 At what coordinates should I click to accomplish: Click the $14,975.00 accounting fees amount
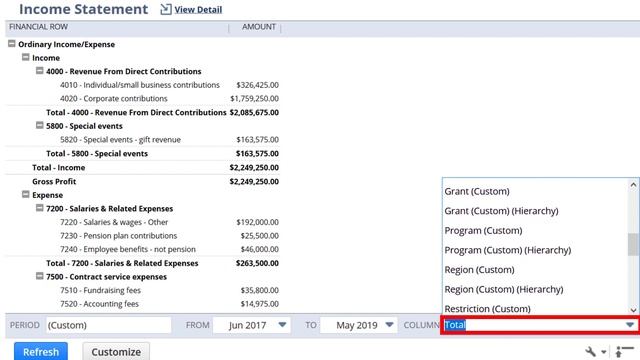coord(260,304)
